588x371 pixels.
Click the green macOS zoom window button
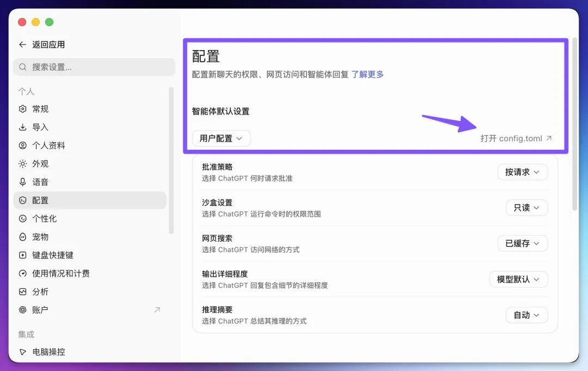pyautogui.click(x=49, y=22)
